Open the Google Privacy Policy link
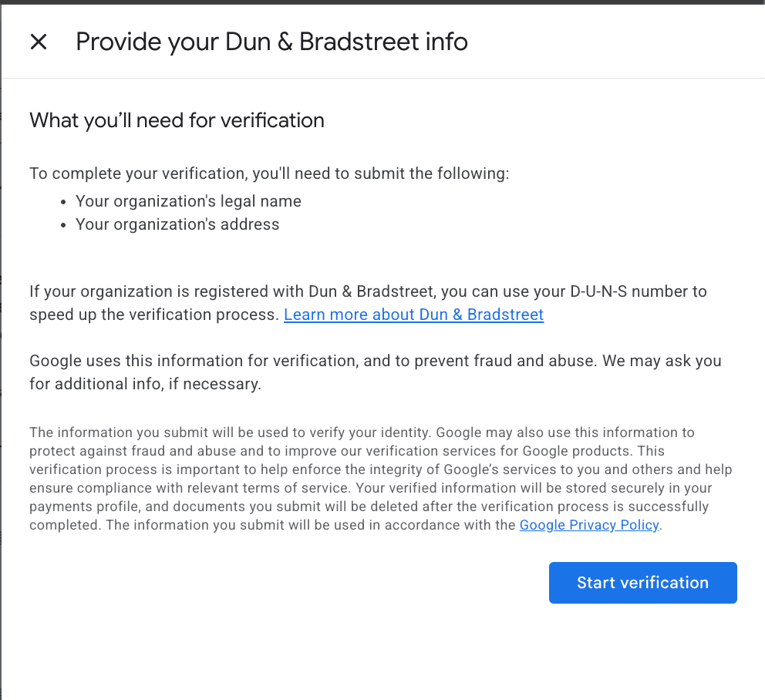The image size is (765, 700). pyautogui.click(x=589, y=525)
